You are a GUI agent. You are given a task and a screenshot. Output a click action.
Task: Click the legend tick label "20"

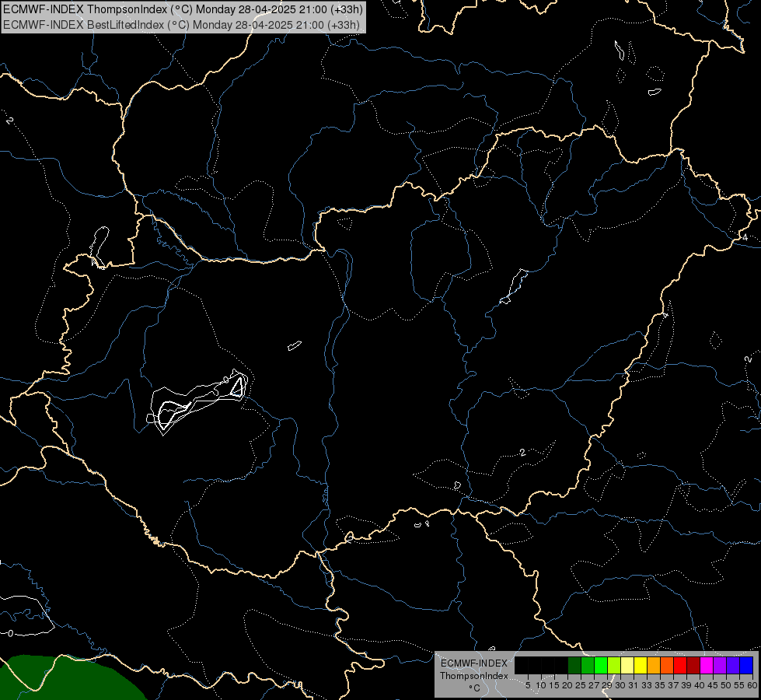coord(567,685)
